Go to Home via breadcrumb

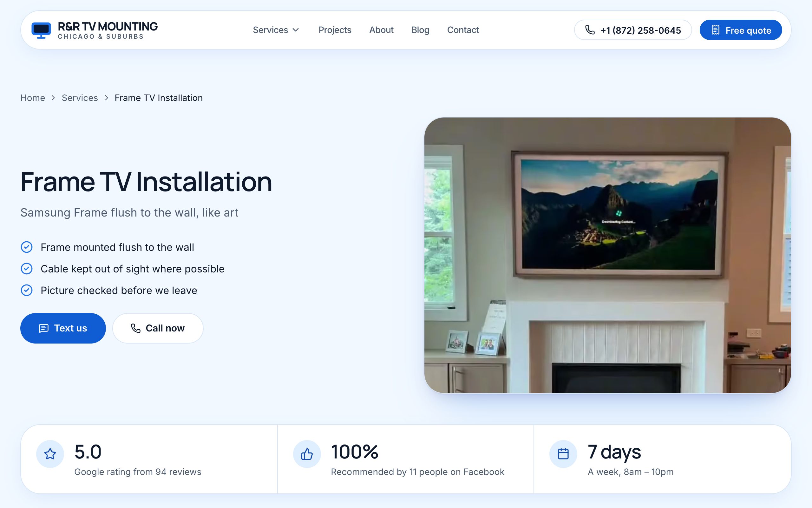[33, 98]
